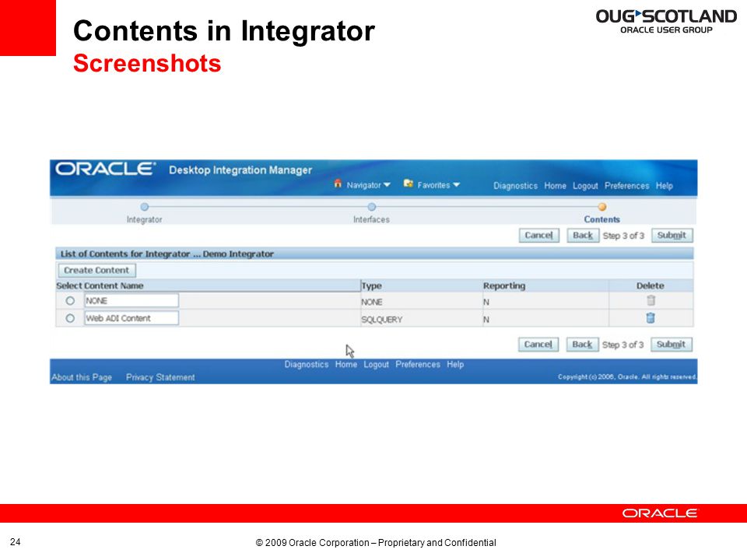Click the Navigator home icon
Screen dimensions: 747x560
pyautogui.click(x=338, y=184)
